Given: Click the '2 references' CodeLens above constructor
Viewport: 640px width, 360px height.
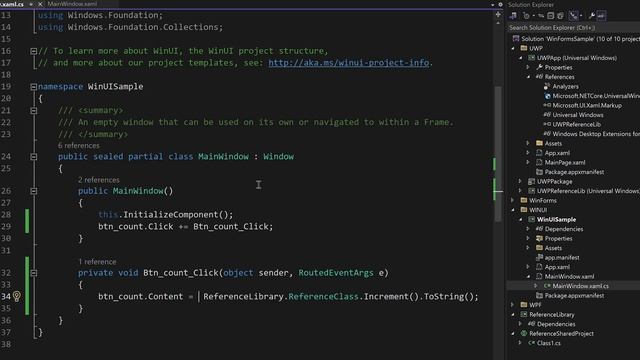Looking at the screenshot, I should tap(99, 180).
